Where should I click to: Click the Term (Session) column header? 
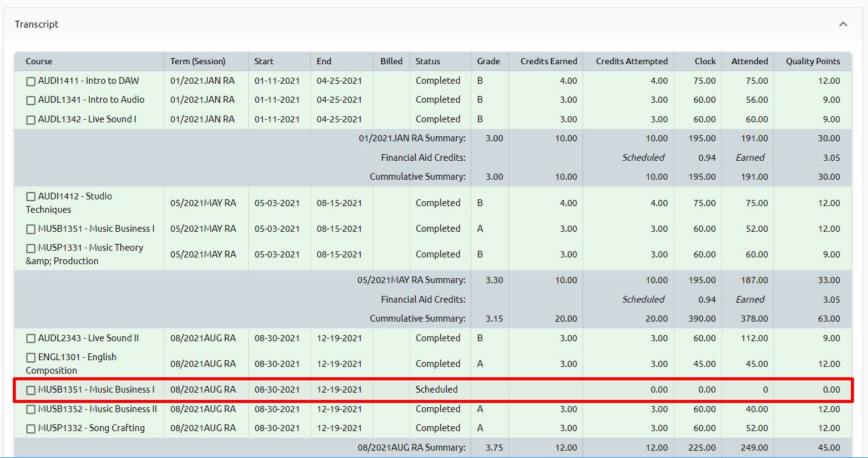click(197, 61)
